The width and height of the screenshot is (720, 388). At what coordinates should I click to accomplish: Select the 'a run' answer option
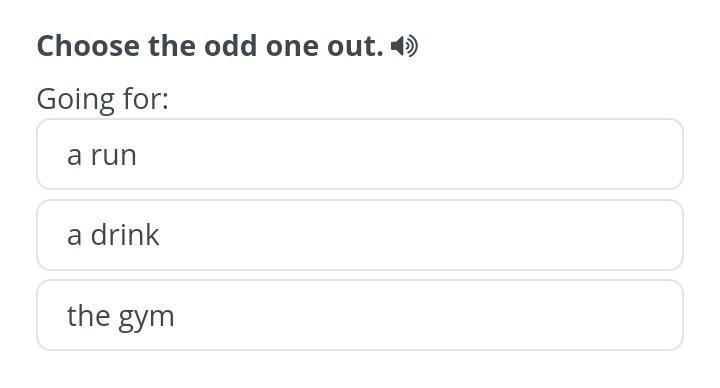pyautogui.click(x=360, y=154)
